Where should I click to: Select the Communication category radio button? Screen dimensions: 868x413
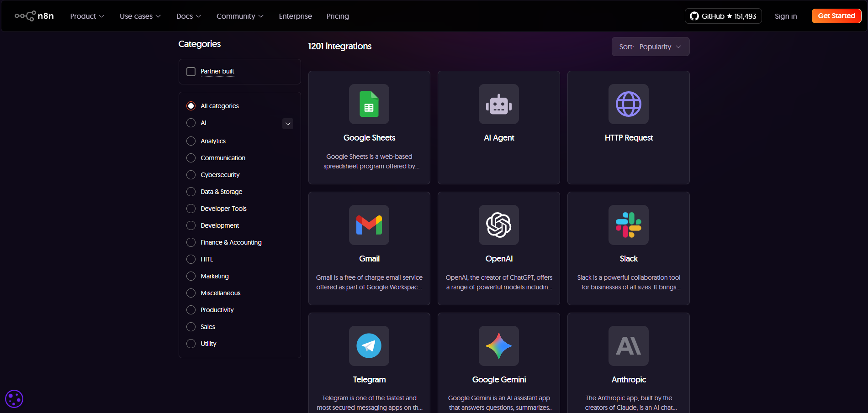pyautogui.click(x=191, y=158)
